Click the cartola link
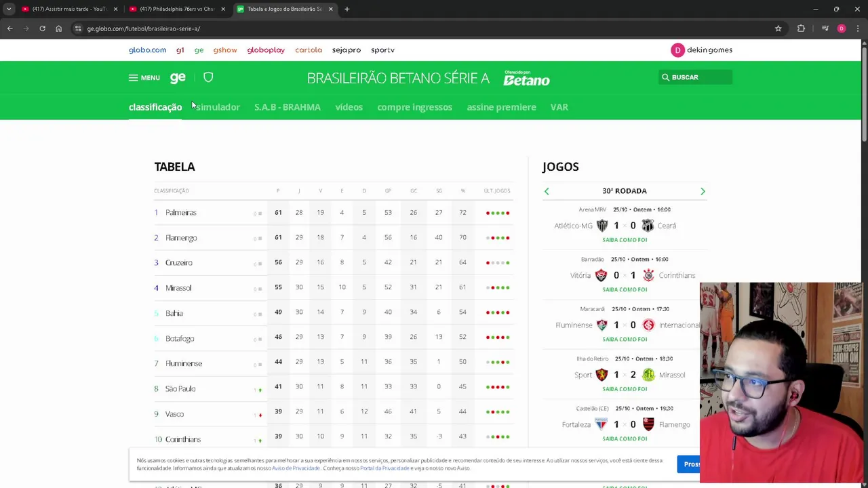The height and width of the screenshot is (488, 868). 309,50
